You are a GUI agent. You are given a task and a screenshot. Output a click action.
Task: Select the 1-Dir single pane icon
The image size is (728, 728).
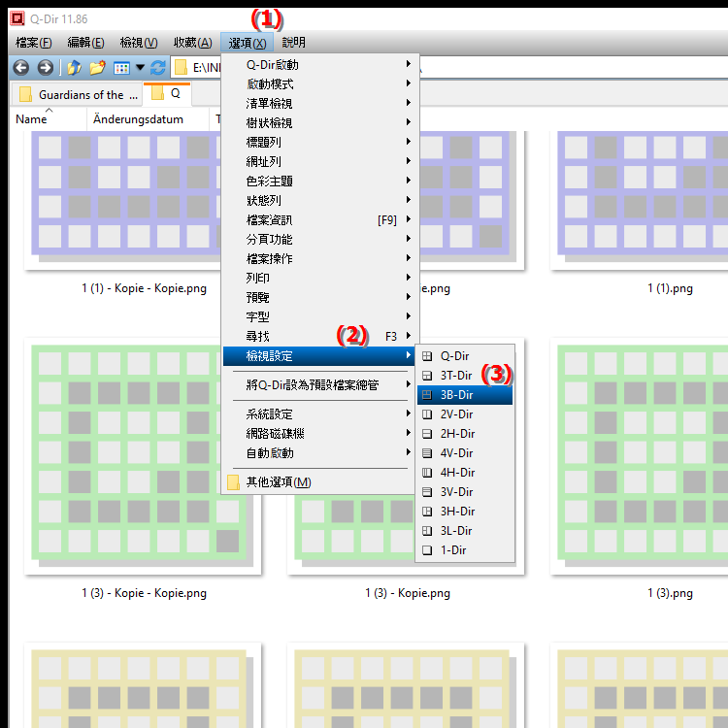pyautogui.click(x=427, y=550)
